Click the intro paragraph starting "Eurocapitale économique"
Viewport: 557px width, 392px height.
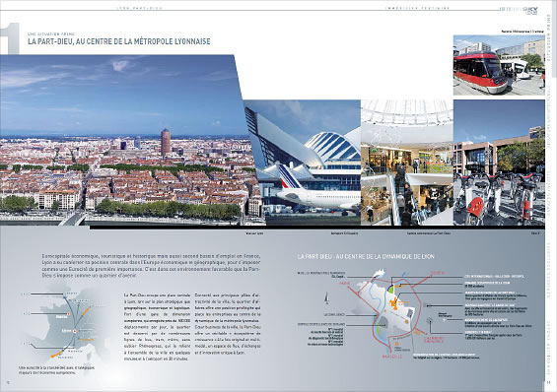click(x=151, y=266)
